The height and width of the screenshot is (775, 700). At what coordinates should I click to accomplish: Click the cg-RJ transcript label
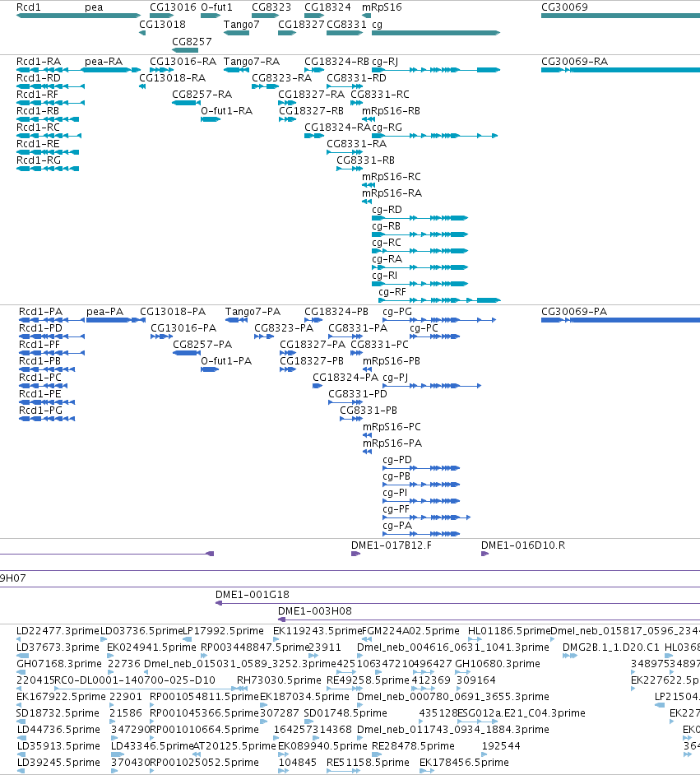coord(385,61)
